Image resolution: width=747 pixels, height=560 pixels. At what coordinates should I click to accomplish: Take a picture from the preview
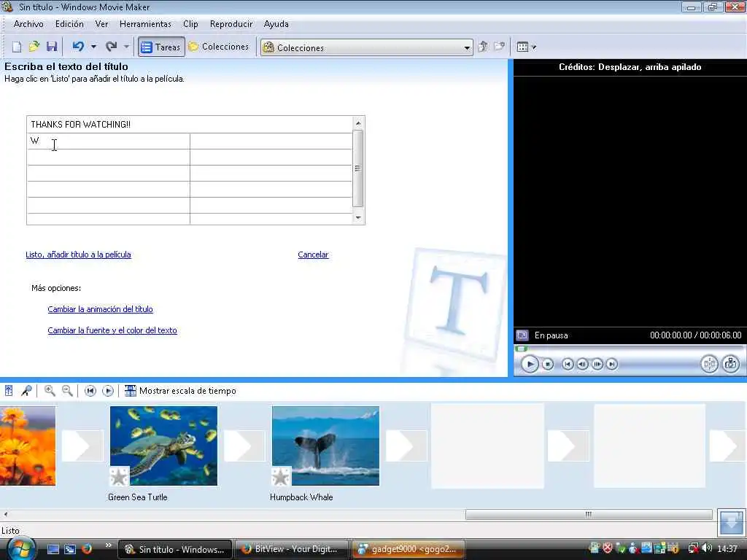tap(730, 365)
